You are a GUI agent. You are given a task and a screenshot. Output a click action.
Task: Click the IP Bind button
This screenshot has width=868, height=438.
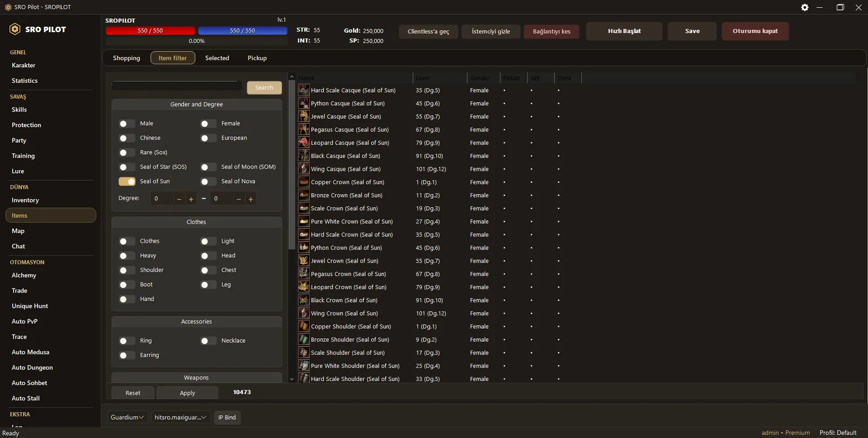[x=227, y=417]
